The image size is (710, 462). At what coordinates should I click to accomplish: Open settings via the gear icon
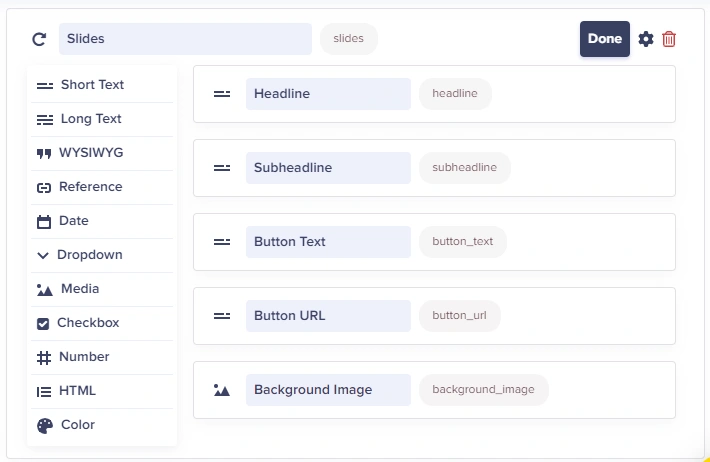(646, 39)
